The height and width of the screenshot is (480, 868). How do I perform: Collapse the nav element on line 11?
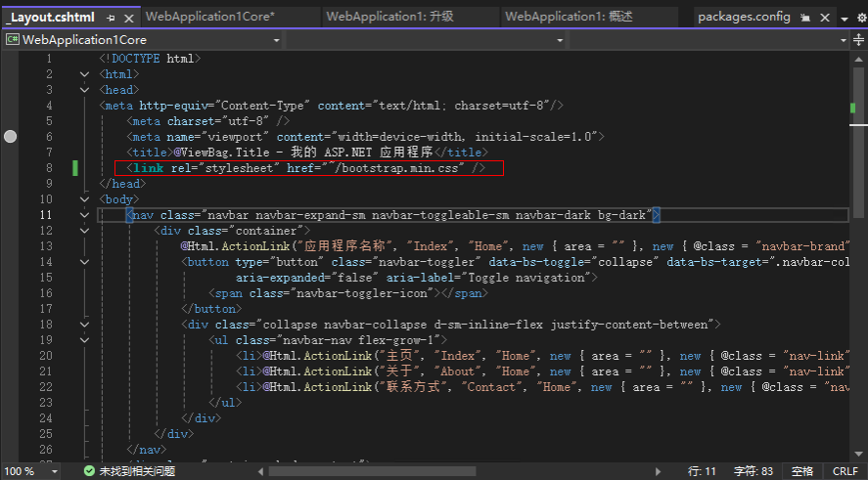pyautogui.click(x=85, y=215)
